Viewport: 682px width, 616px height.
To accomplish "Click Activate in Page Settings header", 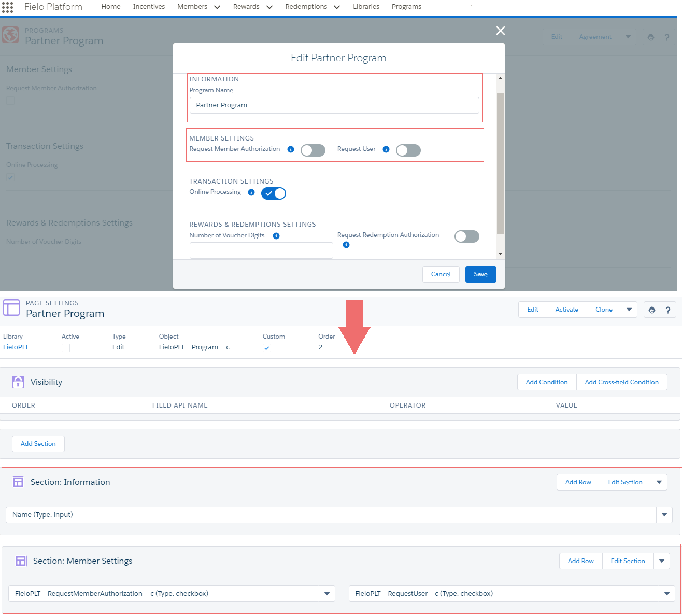I will point(567,310).
